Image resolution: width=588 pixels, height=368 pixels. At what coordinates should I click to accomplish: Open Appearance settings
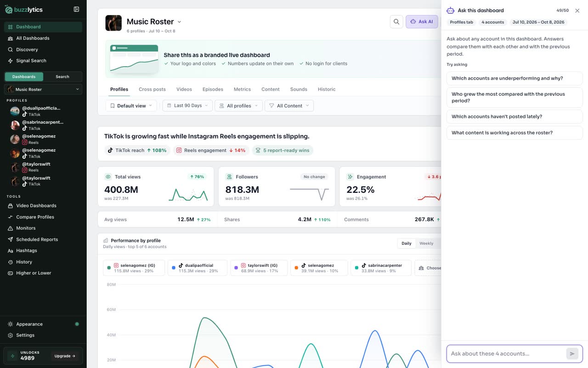tap(43, 324)
